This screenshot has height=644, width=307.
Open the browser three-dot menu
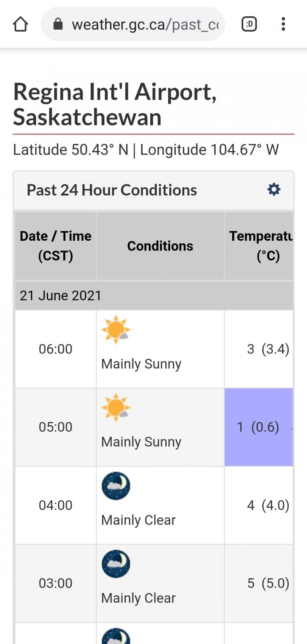click(x=283, y=24)
